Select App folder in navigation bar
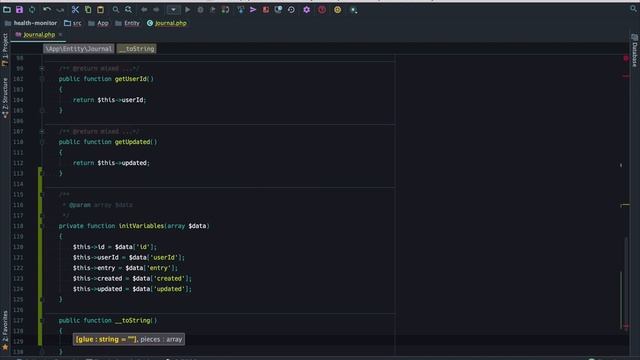 tap(98, 23)
